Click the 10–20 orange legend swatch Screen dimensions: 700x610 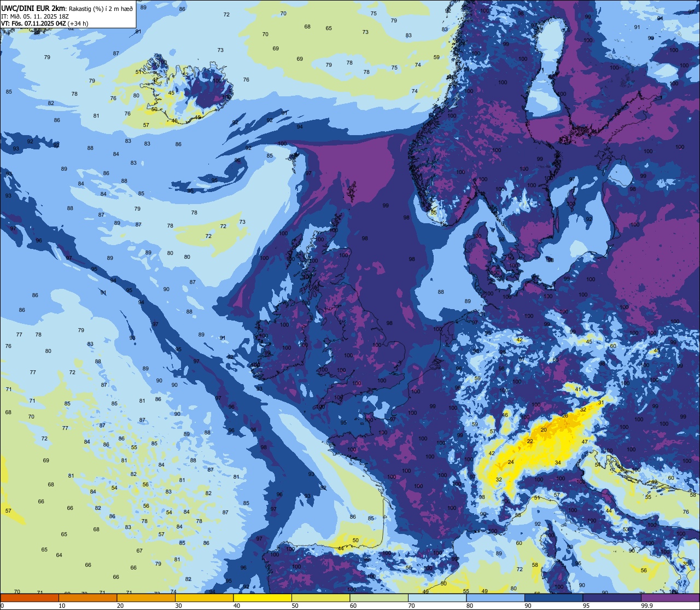87,597
